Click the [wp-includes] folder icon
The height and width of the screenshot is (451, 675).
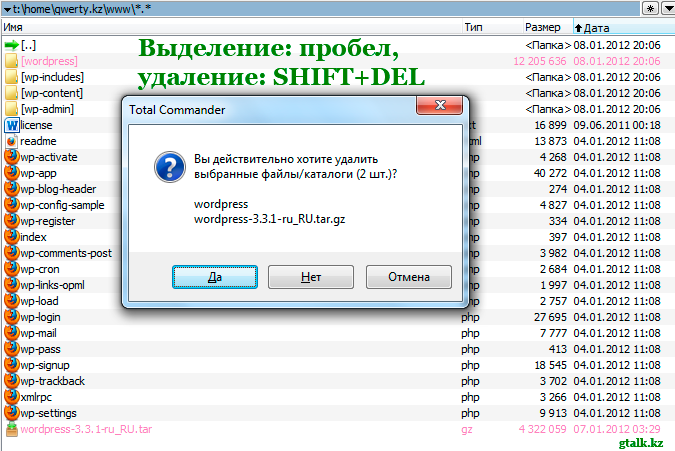pos(12,77)
